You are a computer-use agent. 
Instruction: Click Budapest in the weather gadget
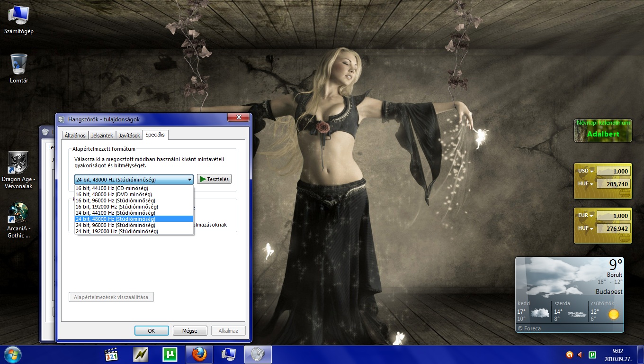(609, 291)
